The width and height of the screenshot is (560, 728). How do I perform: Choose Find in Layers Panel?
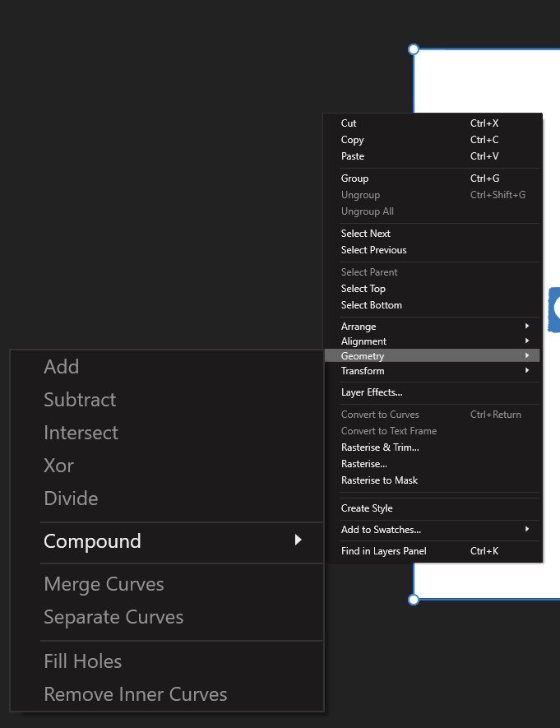433,551
